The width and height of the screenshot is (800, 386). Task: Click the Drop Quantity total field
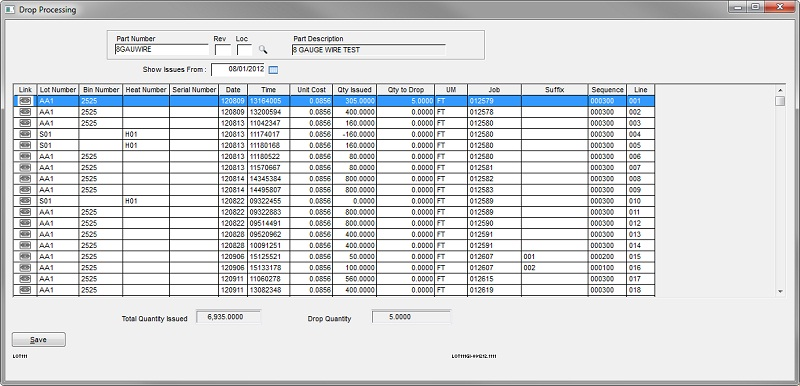click(x=411, y=317)
